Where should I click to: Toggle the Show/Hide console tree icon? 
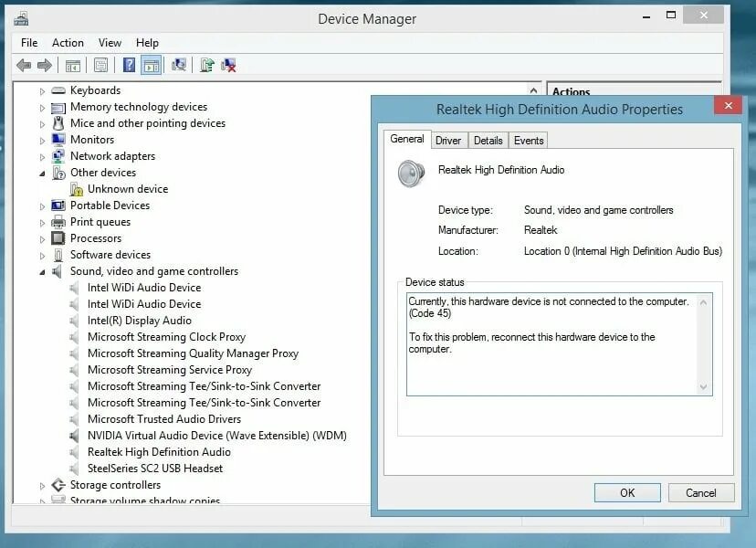pyautogui.click(x=71, y=65)
